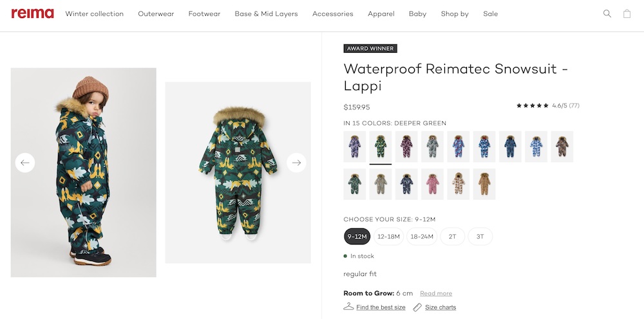Image resolution: width=644 pixels, height=319 pixels.
Task: Click the Reima logo
Action: [x=32, y=14]
